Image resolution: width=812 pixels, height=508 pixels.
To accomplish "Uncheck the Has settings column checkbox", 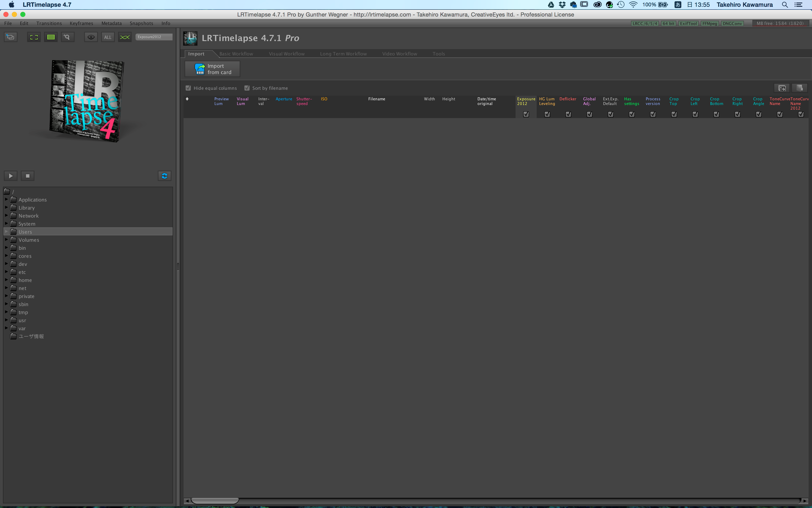I will tap(632, 114).
